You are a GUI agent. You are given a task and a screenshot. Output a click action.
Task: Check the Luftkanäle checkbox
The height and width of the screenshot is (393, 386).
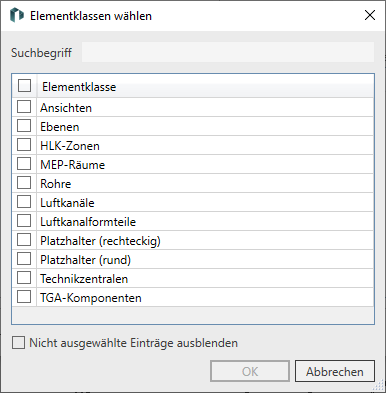coord(24,202)
